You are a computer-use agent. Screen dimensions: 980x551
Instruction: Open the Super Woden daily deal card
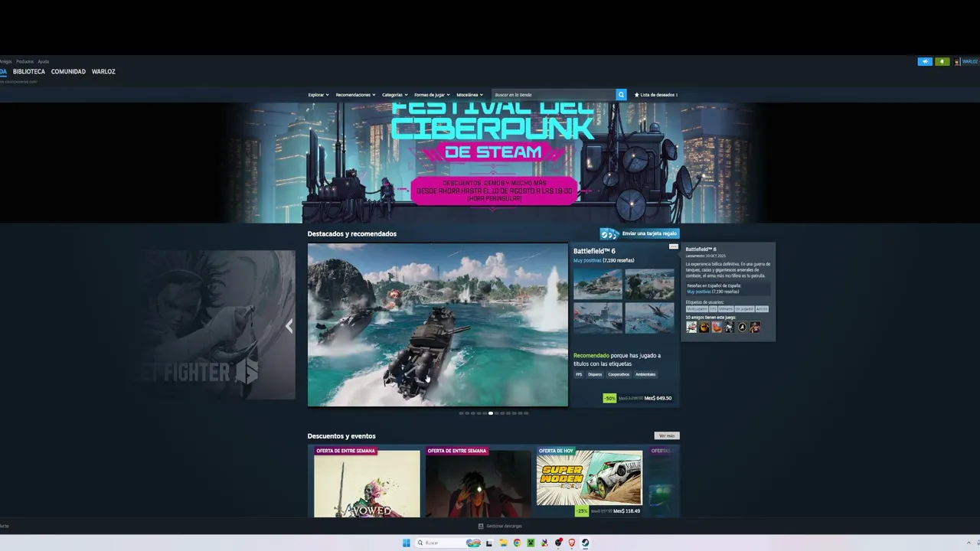pos(590,481)
